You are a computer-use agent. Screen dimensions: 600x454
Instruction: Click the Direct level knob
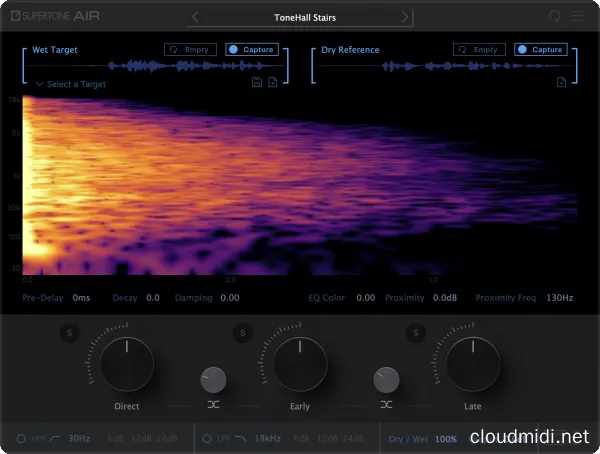click(127, 364)
